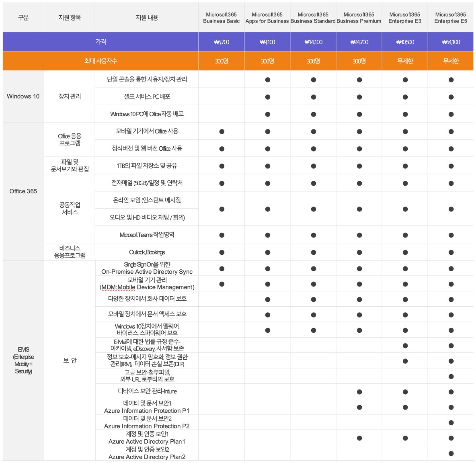Click Business Premium dot for 디바이스 보안 관리-Intune
The height and width of the screenshot is (463, 476).
coord(359,392)
